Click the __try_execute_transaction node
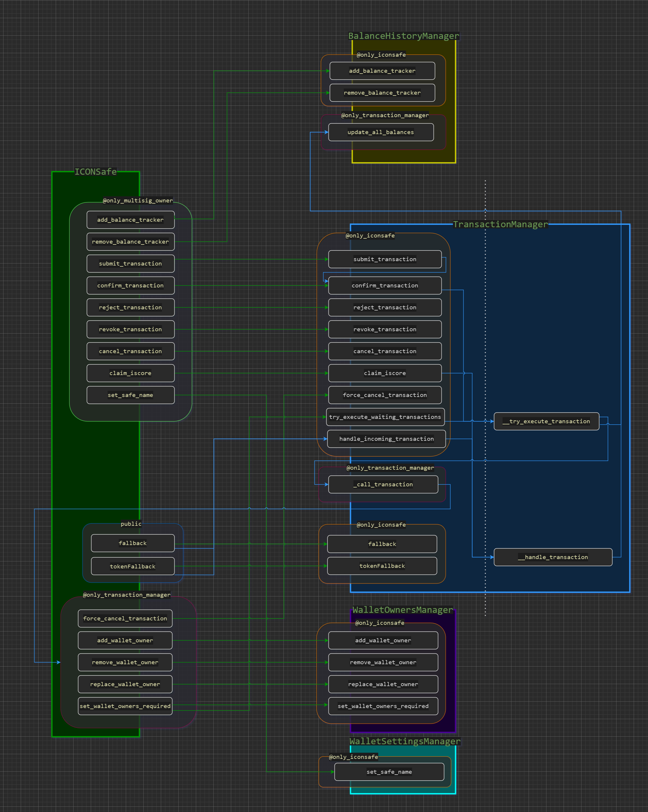The image size is (648, 812). 546,421
